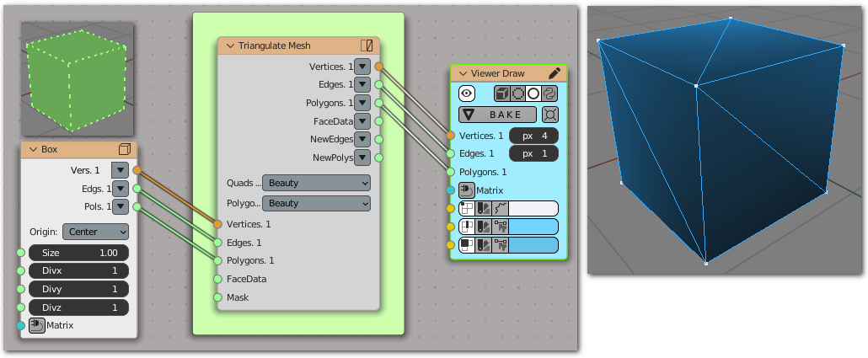This screenshot has height=358, width=868.
Task: Collapse the Viewer Draw node chevron
Action: [463, 73]
